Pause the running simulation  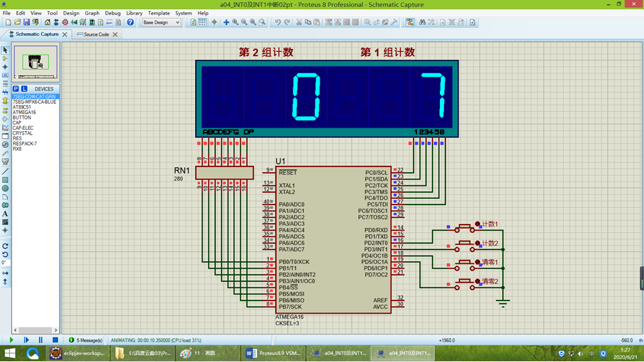[x=40, y=340]
